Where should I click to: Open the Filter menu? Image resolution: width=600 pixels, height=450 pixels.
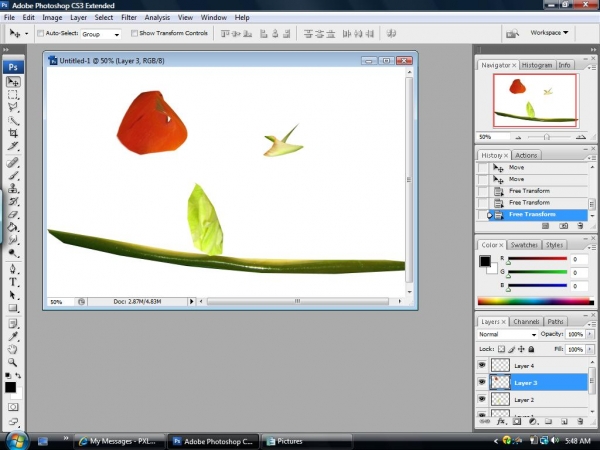[x=129, y=18]
